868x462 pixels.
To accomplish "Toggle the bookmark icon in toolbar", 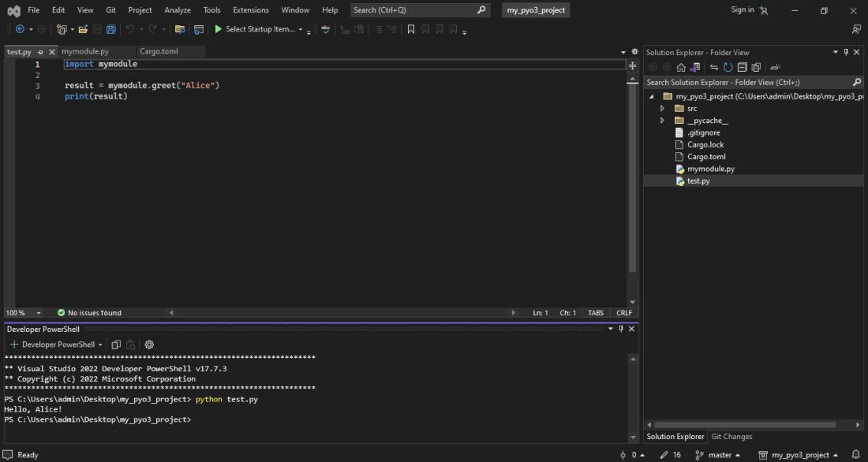I will tap(410, 29).
